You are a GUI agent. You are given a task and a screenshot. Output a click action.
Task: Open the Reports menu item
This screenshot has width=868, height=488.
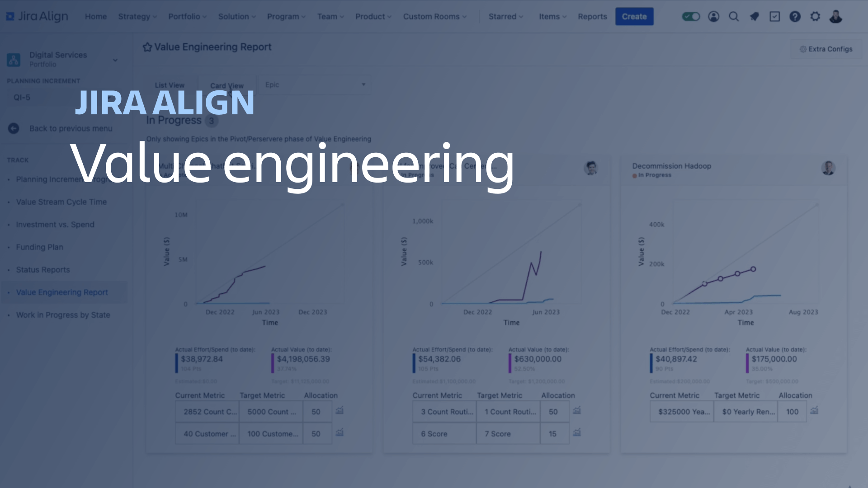[x=592, y=16]
